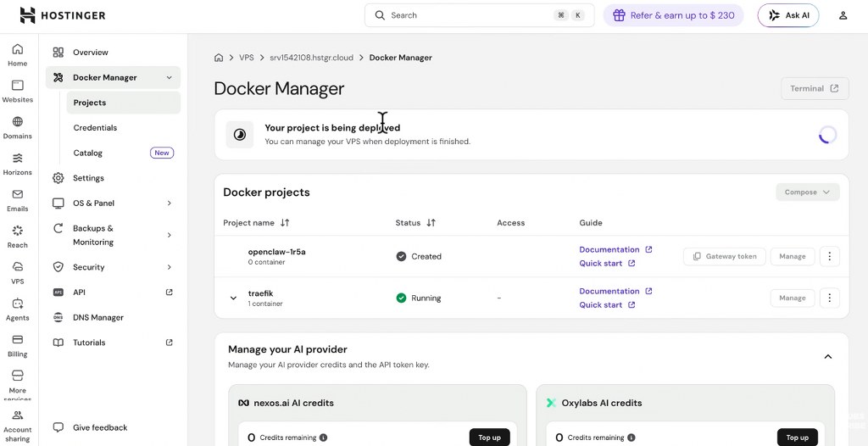This screenshot has width=868, height=446.
Task: Expand OS & Panel submenu
Action: tap(170, 203)
